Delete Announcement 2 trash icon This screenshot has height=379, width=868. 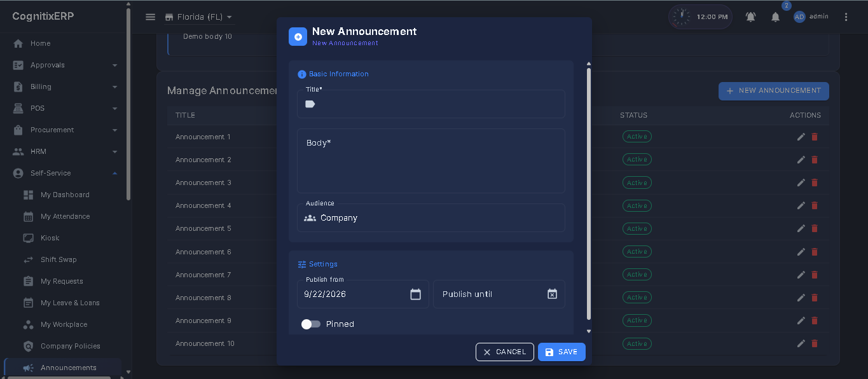(x=815, y=160)
